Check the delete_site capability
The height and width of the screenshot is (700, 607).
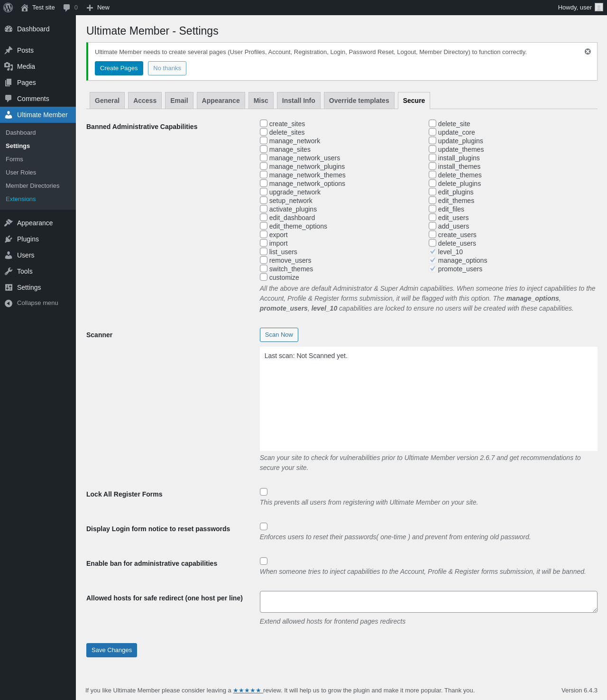click(432, 124)
